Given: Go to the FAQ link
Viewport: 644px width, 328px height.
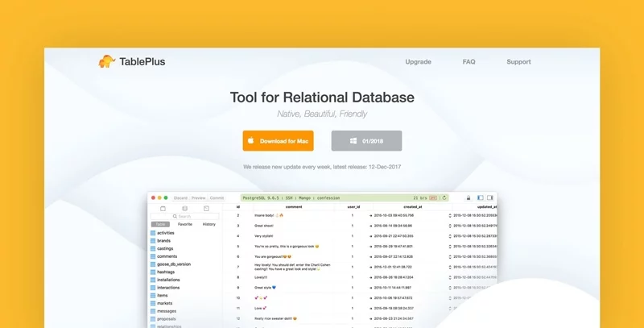Looking at the screenshot, I should pos(469,62).
